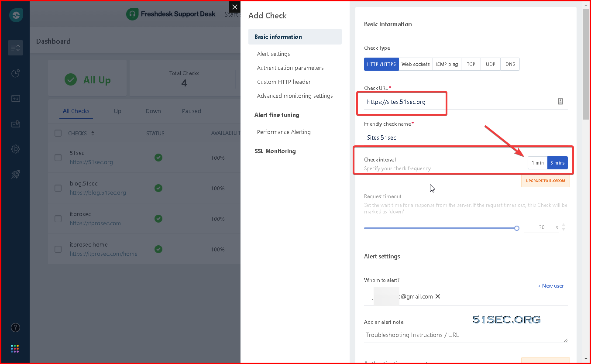Viewport: 591px width, 364px height.
Task: Click the green 51sec status check icon
Action: pyautogui.click(x=158, y=158)
